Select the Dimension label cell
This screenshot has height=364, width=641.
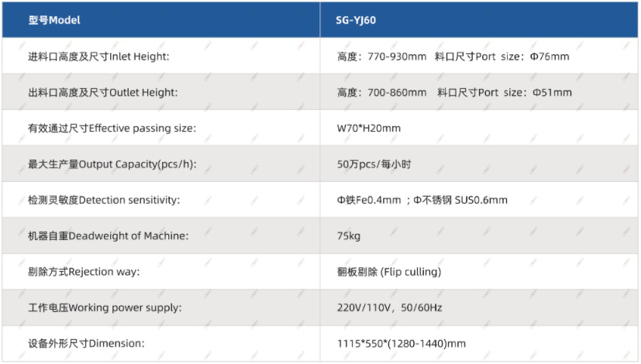tap(87, 343)
